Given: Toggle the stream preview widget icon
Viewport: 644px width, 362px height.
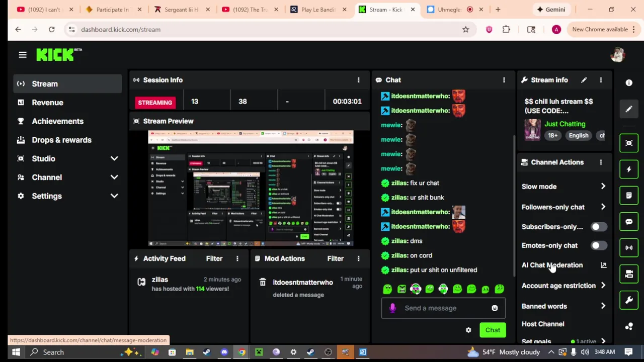Looking at the screenshot, I should tap(629, 143).
